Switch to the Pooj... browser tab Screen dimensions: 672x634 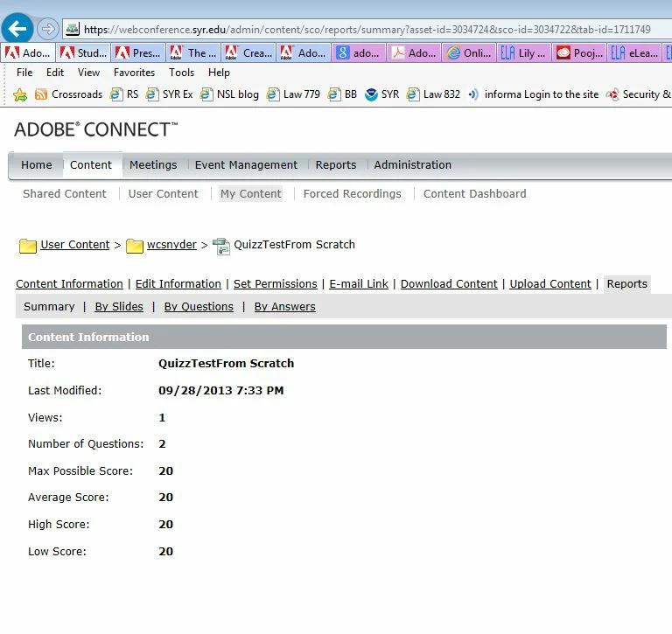point(579,52)
